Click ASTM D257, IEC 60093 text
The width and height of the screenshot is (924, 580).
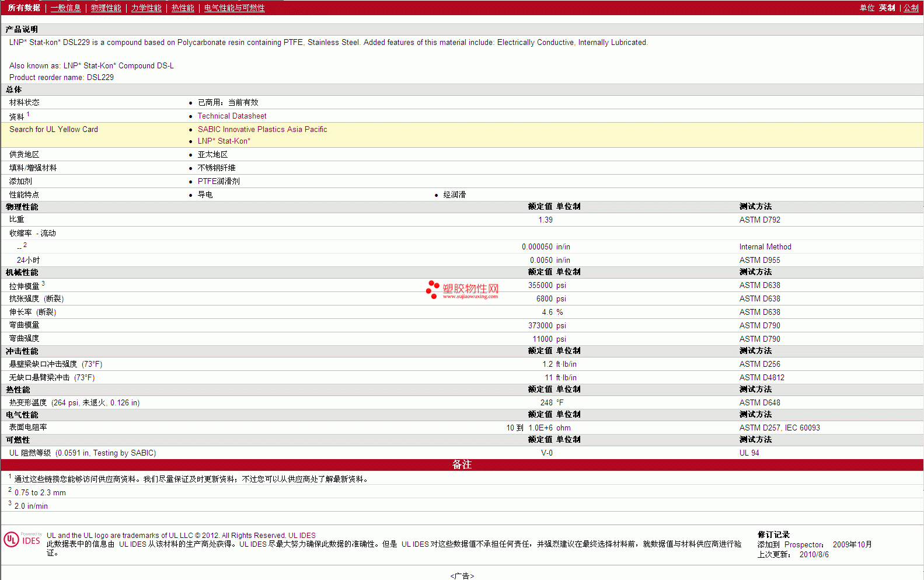779,428
